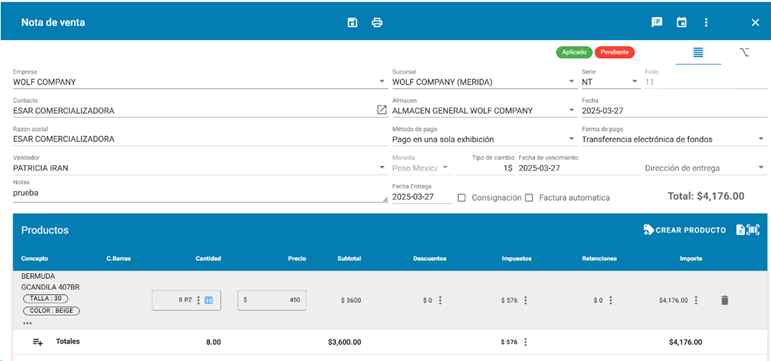This screenshot has height=361, width=771.
Task: Expand the Moneda dropdown
Action: coord(445,168)
